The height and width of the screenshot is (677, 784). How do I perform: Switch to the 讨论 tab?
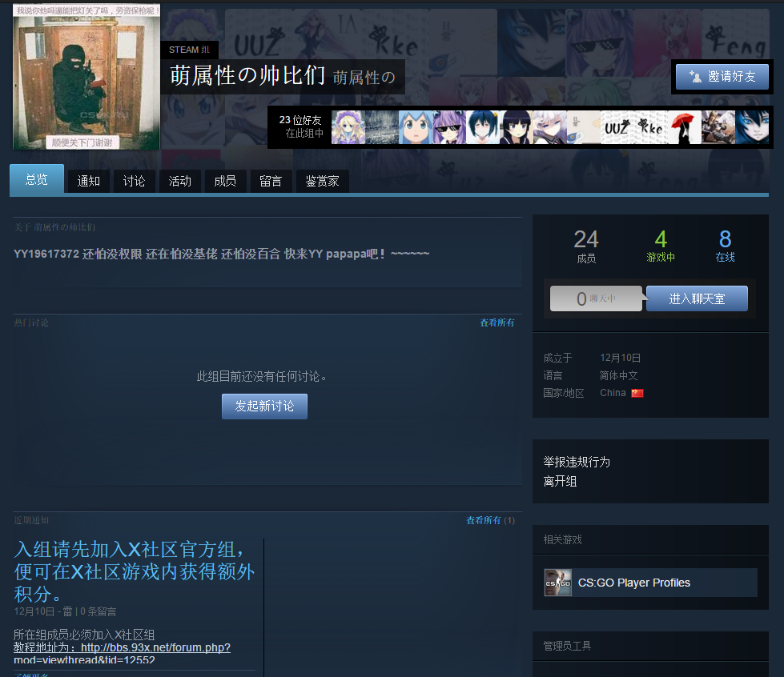tap(134, 181)
